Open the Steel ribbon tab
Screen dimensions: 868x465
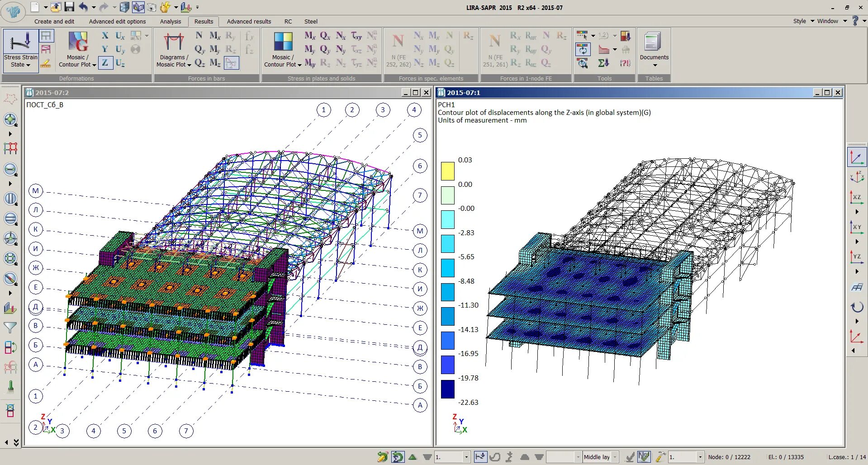(311, 21)
